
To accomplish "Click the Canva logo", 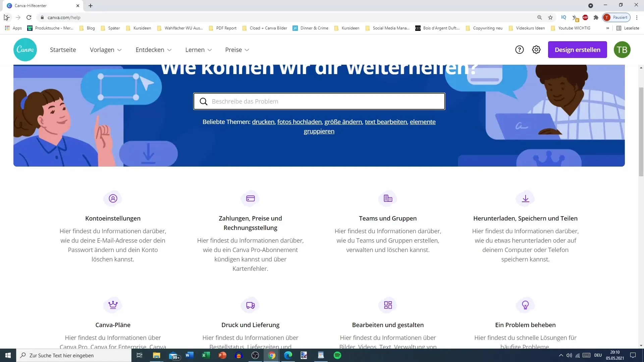I will [25, 50].
